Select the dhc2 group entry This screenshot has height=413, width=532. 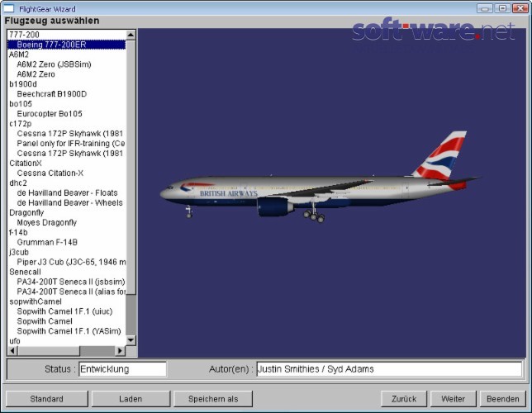[x=66, y=183]
